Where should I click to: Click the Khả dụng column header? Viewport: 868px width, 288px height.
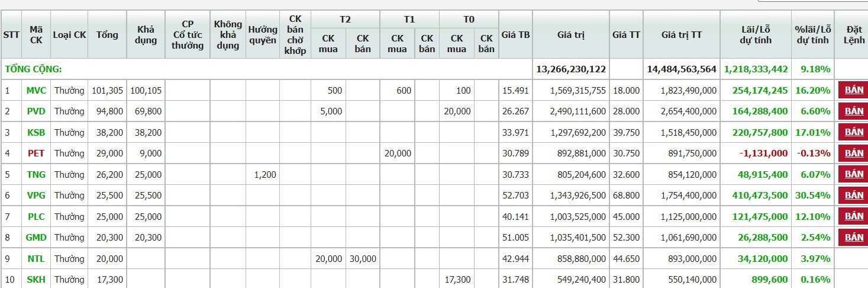(146, 34)
